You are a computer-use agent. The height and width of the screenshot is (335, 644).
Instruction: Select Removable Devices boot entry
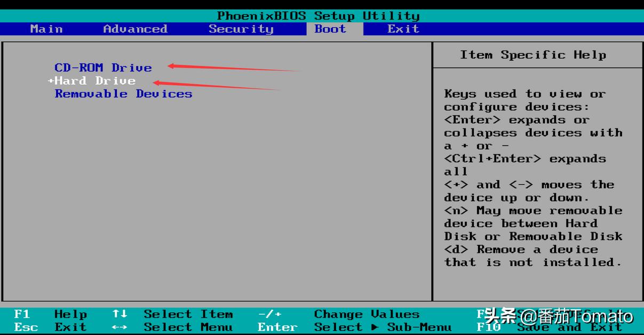click(123, 94)
